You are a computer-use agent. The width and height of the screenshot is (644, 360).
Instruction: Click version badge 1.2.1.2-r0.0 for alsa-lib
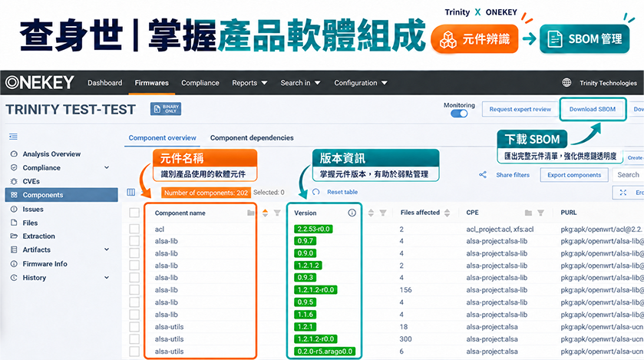click(x=315, y=290)
